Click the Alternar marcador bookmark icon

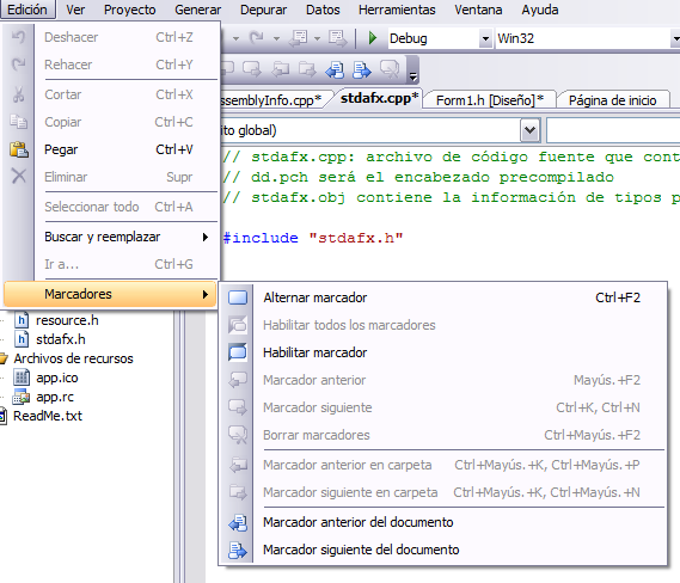pos(238,298)
